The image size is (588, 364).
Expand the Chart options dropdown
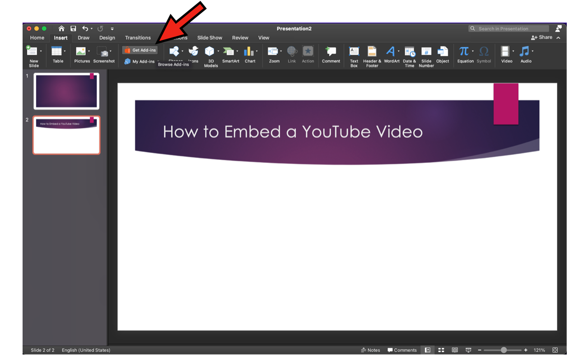pyautogui.click(x=257, y=50)
